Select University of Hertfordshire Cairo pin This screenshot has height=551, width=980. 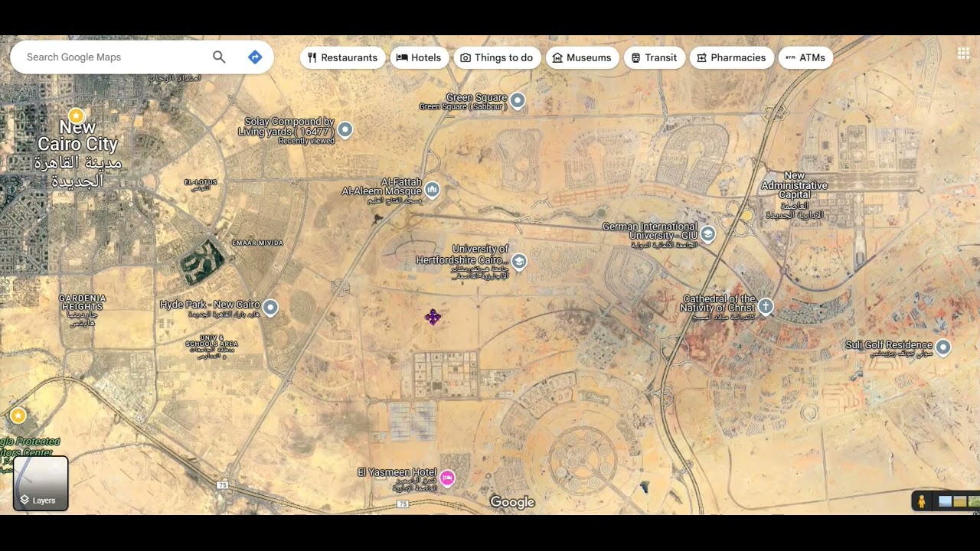point(519,262)
